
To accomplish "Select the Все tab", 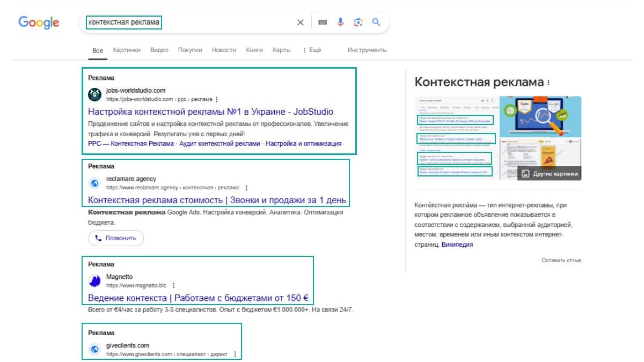I will pos(98,50).
